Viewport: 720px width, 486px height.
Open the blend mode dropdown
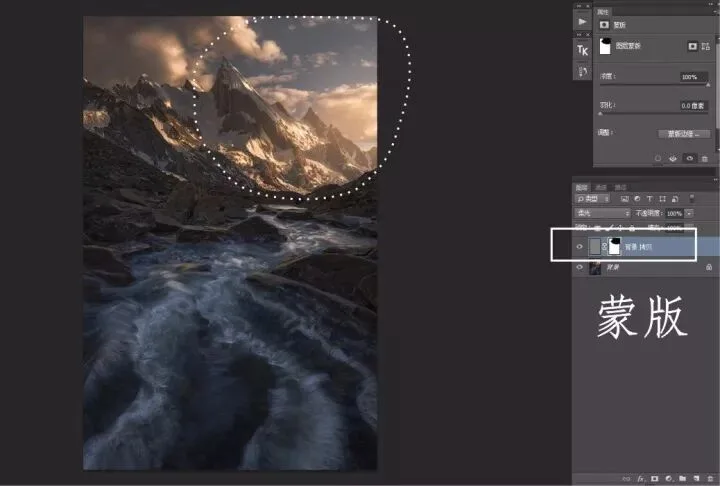(x=603, y=213)
